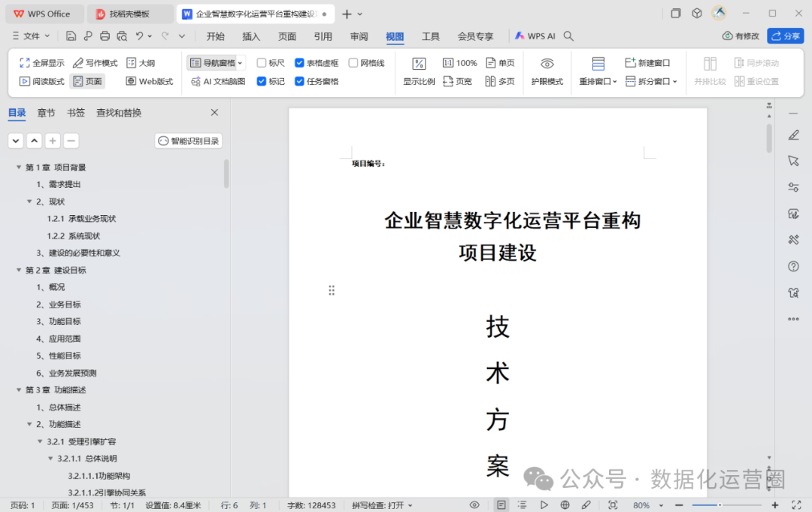Open 显示比例 zoom ratio dialog
This screenshot has width=812, height=512.
[x=419, y=72]
